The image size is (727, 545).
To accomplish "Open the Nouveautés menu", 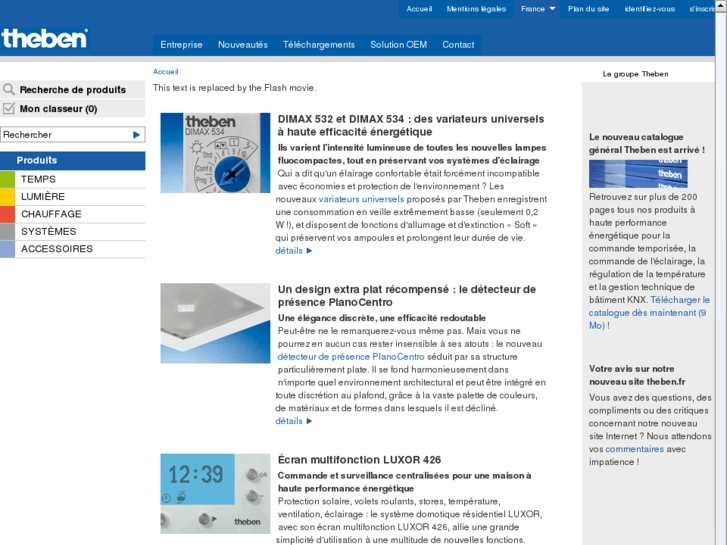I will coord(243,45).
